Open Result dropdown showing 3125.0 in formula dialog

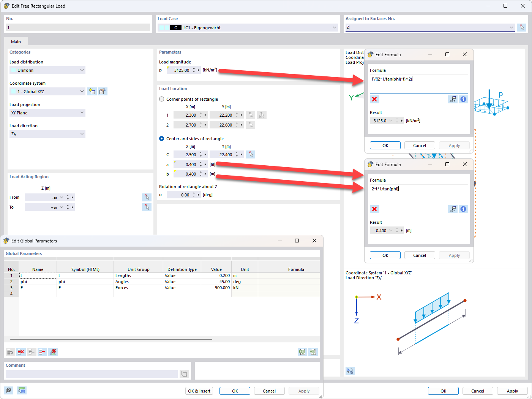click(391, 121)
